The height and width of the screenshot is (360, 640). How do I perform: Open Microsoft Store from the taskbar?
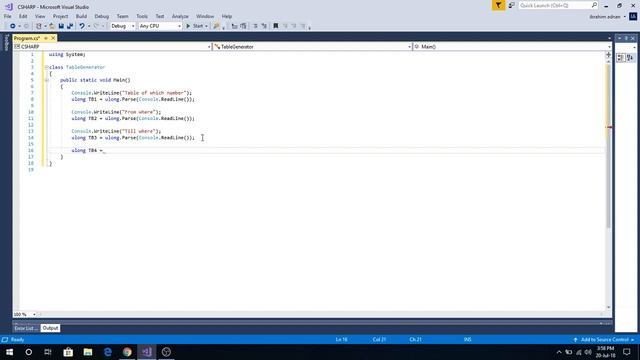68,352
